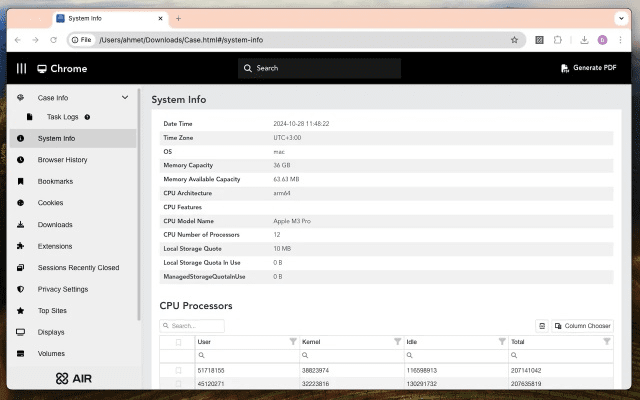Check the row with User 51718155
This screenshot has height=400, width=640.
179,370
